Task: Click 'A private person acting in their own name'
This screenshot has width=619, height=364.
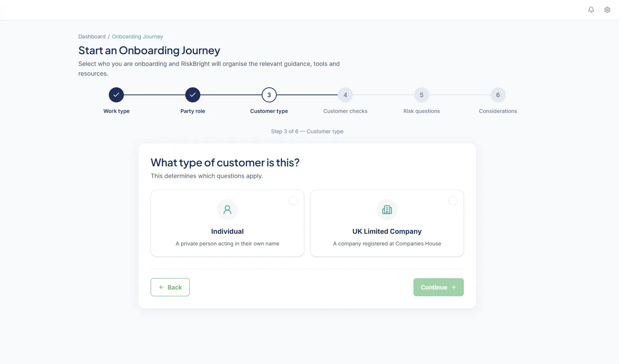Action: pos(227,244)
